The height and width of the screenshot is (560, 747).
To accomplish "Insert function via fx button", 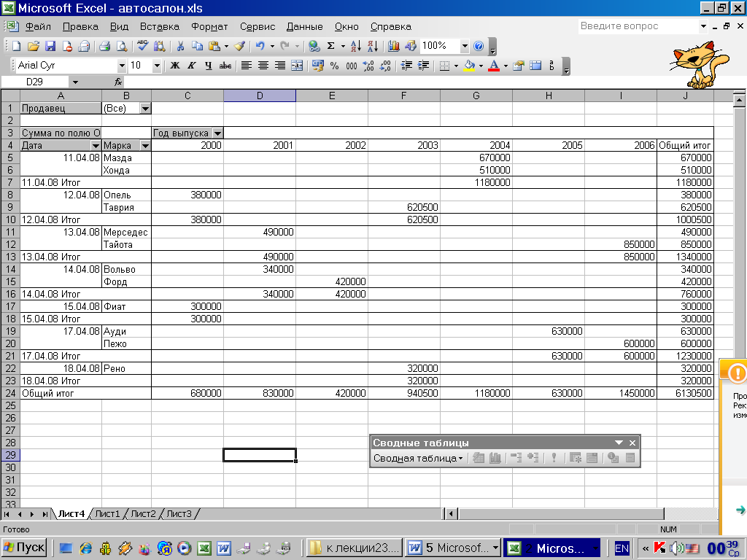I will (x=118, y=82).
